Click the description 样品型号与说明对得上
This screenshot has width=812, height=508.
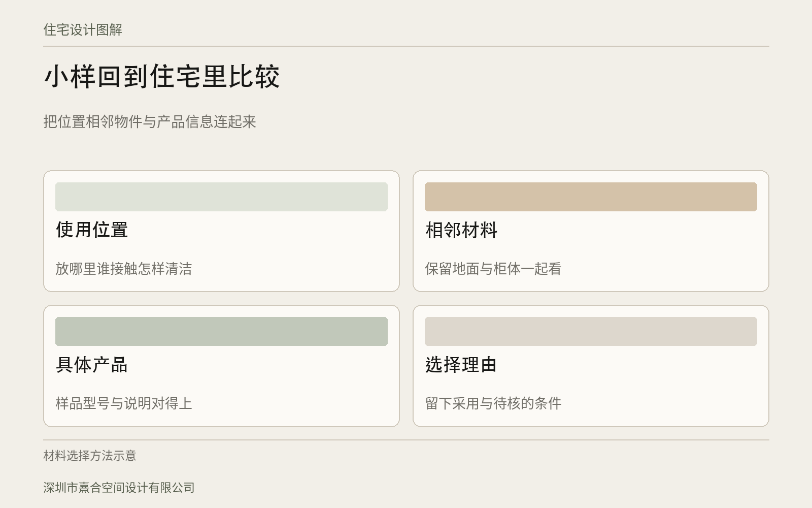(x=124, y=403)
